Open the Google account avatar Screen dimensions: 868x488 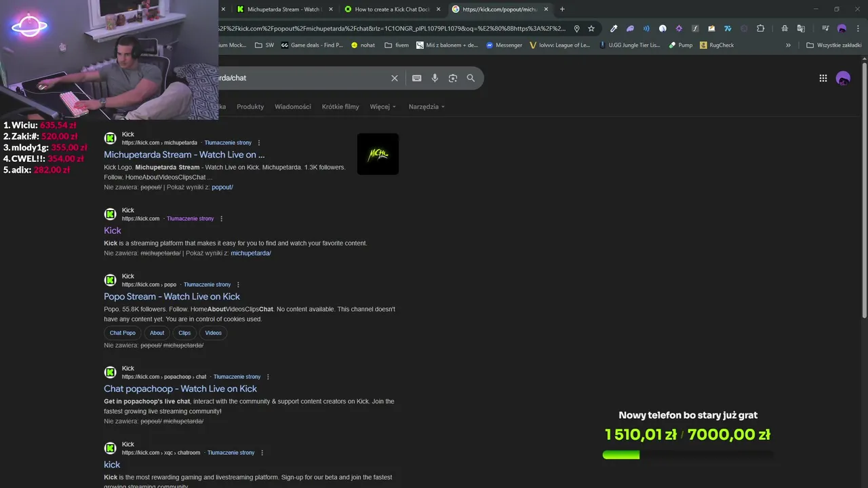pyautogui.click(x=843, y=78)
